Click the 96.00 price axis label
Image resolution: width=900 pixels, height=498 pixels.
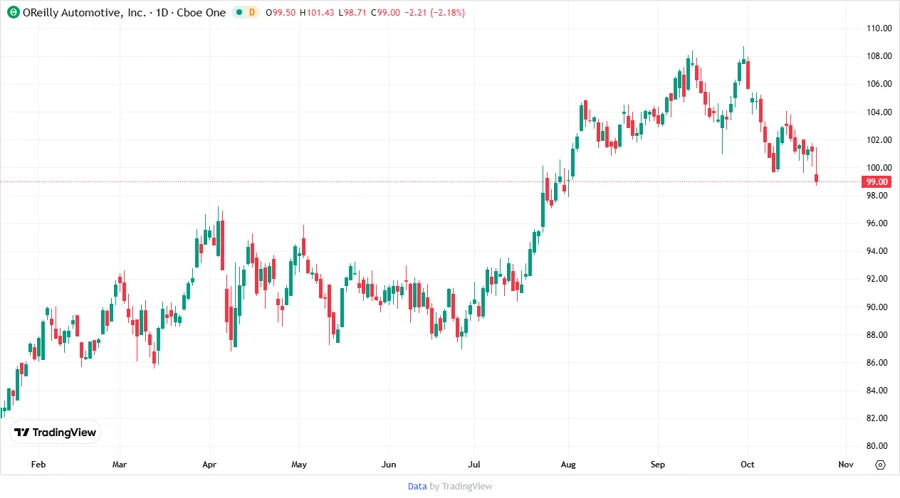(879, 223)
